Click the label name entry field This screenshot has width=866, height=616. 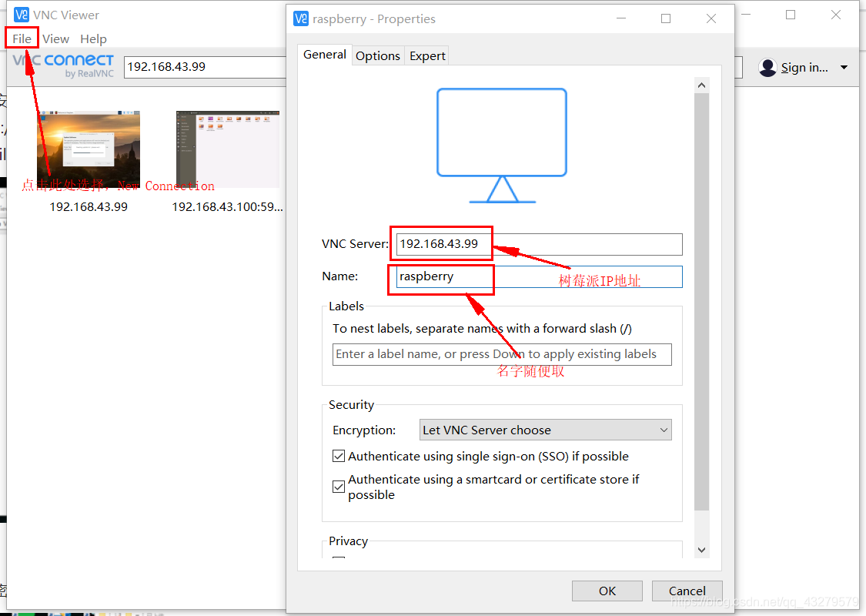click(x=500, y=354)
